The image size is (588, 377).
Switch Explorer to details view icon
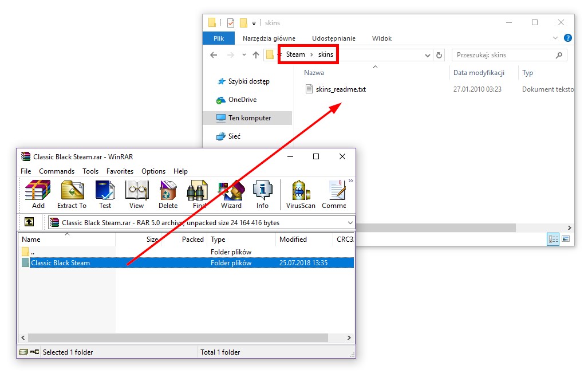(x=553, y=239)
